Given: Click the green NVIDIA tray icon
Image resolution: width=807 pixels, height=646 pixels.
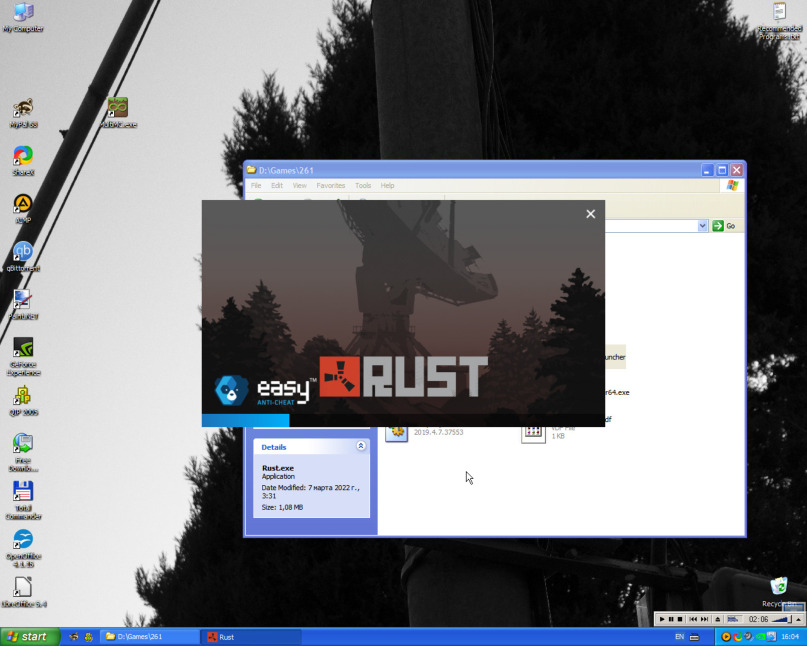Looking at the screenshot, I should [x=760, y=637].
